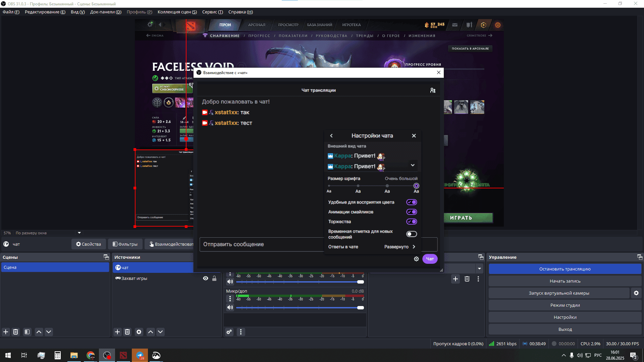The width and height of the screenshot is (644, 362).
Task: Expand Ответы в чате Развернуто option
Action: click(400, 247)
